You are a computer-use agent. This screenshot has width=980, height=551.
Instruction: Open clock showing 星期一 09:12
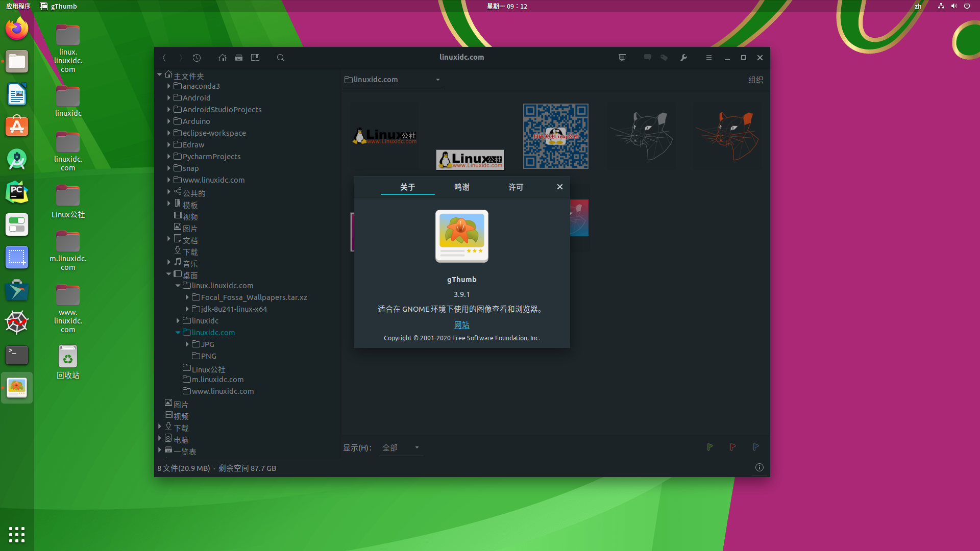click(506, 6)
